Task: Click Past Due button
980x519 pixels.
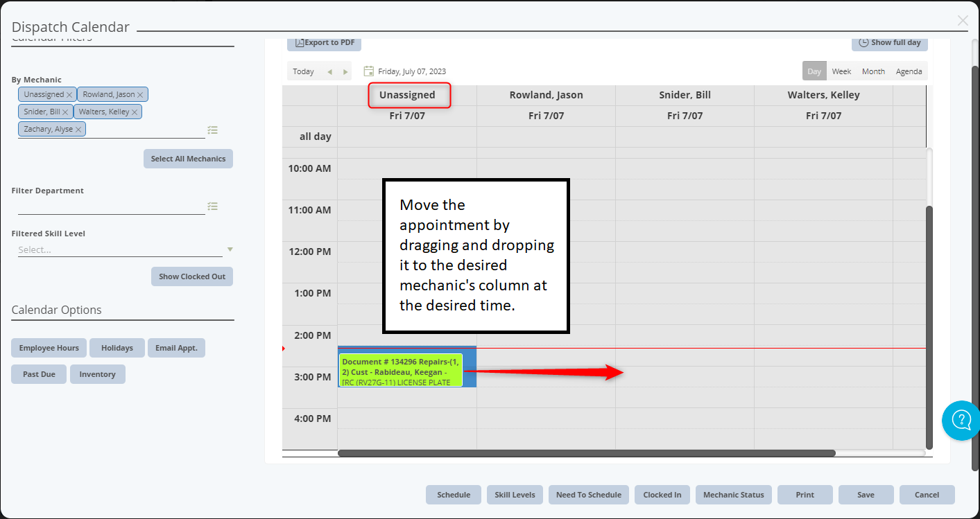Action: pyautogui.click(x=39, y=374)
